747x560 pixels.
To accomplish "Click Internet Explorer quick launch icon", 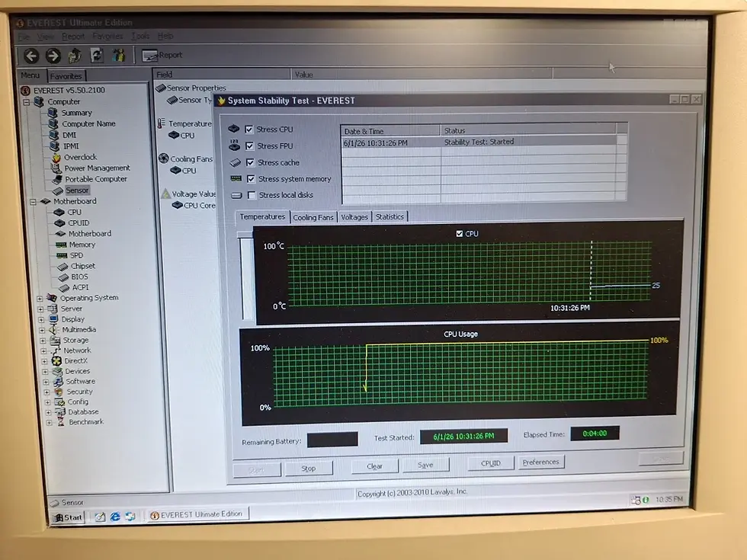I will [x=115, y=517].
